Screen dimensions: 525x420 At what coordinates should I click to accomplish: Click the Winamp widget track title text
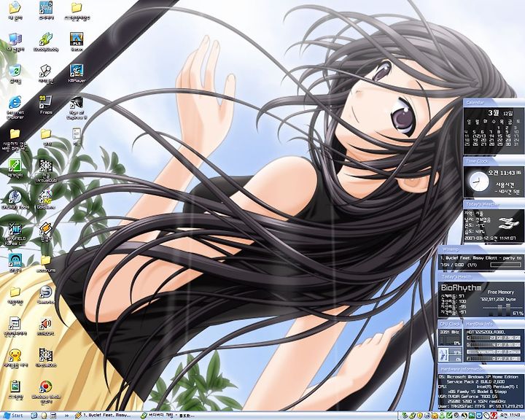coord(481,258)
